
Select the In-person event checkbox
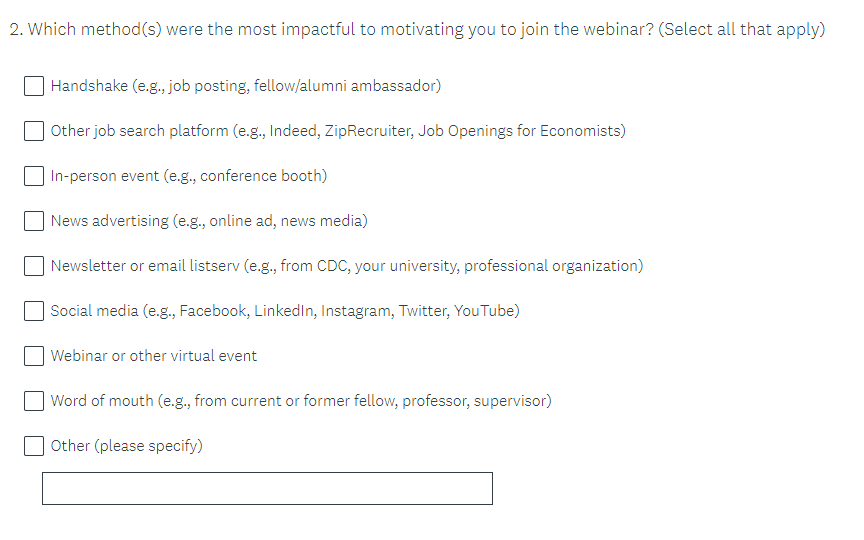34,176
